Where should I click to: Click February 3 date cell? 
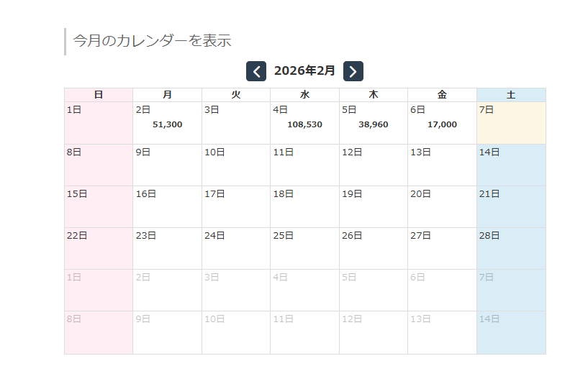coord(236,123)
